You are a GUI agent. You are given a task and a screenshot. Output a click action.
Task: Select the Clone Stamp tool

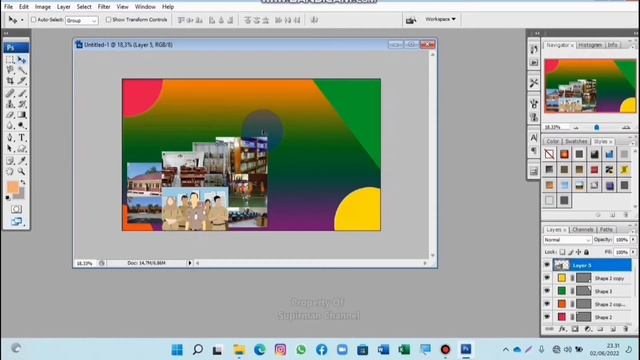pyautogui.click(x=10, y=104)
